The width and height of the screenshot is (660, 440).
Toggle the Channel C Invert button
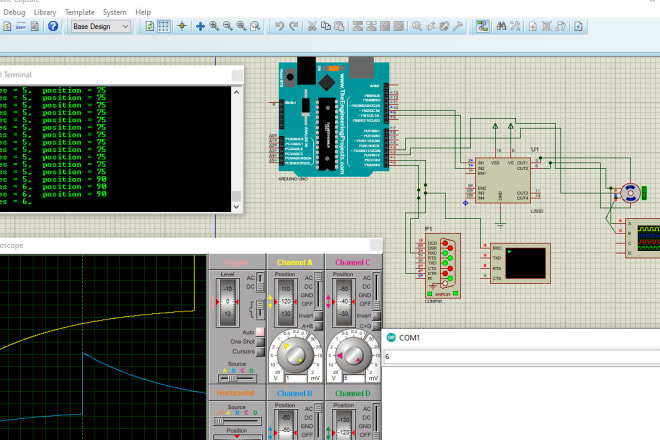(377, 316)
